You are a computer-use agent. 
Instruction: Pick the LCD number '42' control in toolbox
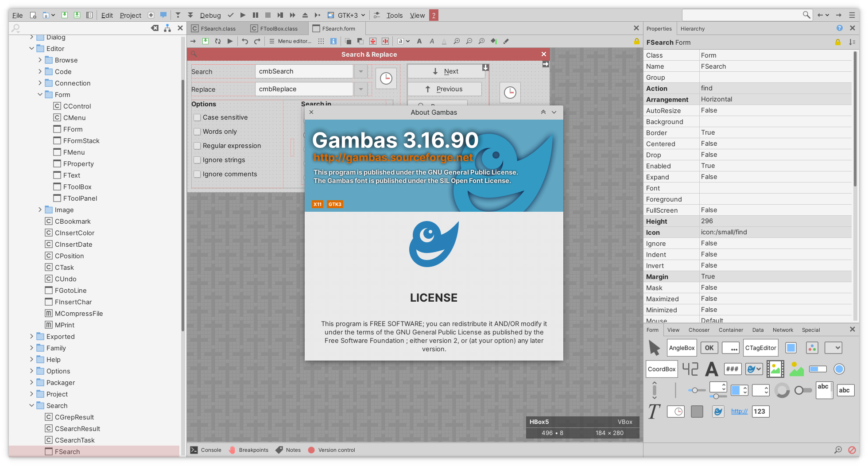pyautogui.click(x=690, y=369)
